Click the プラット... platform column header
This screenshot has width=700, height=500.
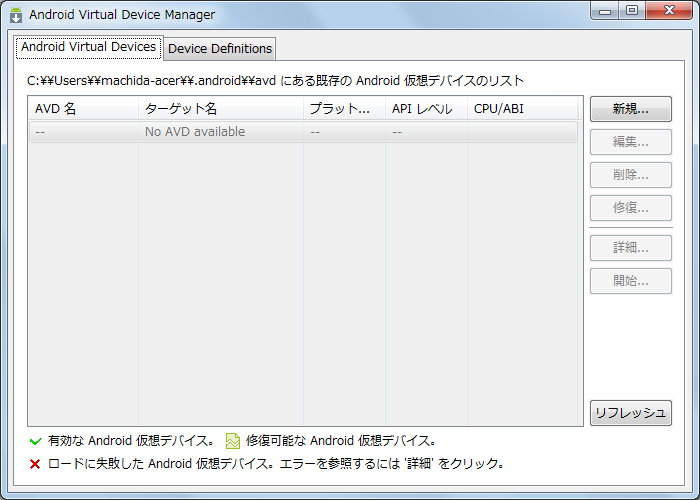click(x=344, y=109)
